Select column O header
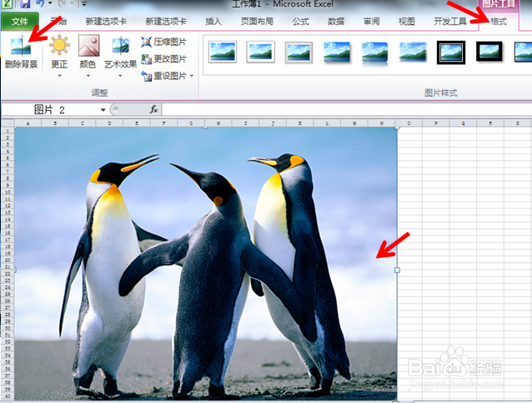This screenshot has width=532, height=403. click(x=409, y=123)
